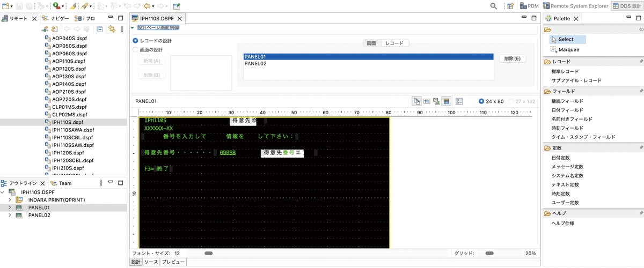Viewport: 644px width, 268px height.
Task: Switch to the ソース editor tab
Action: click(151, 262)
